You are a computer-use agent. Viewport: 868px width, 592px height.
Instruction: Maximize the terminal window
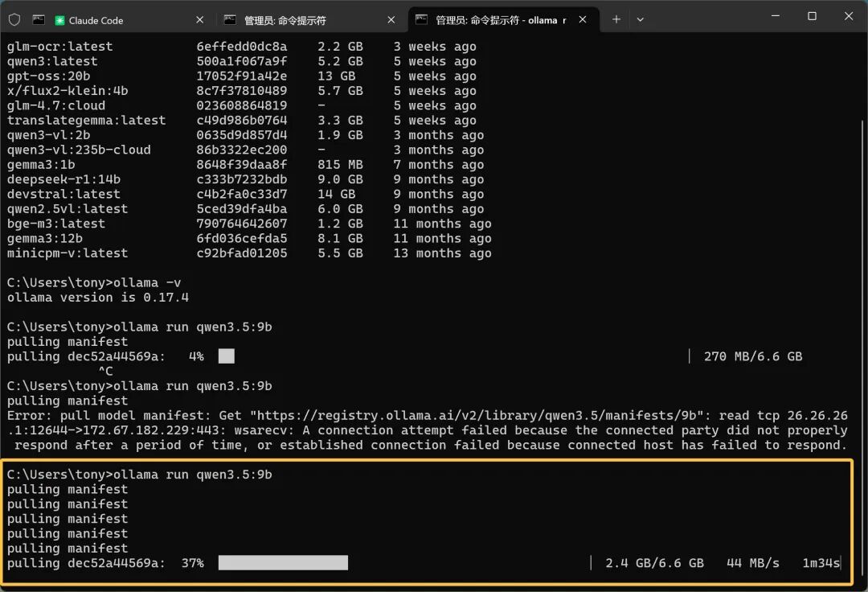(812, 16)
